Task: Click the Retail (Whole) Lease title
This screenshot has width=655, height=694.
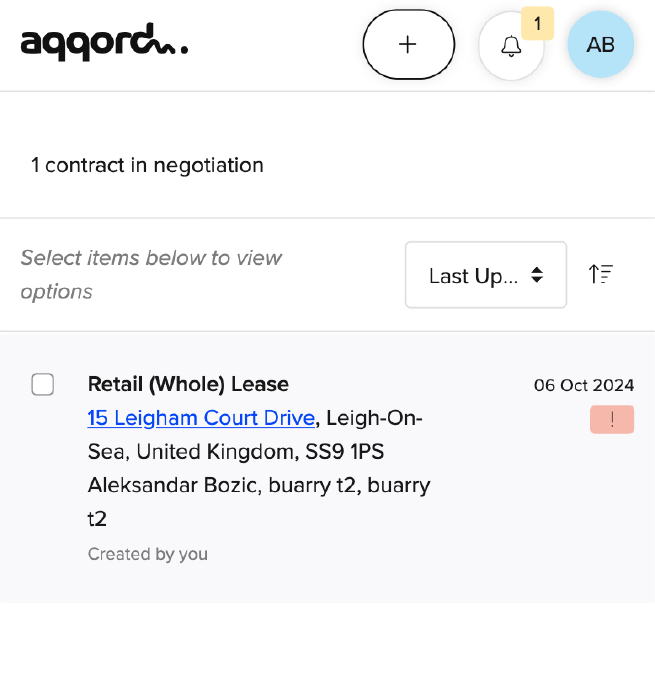Action: tap(188, 384)
